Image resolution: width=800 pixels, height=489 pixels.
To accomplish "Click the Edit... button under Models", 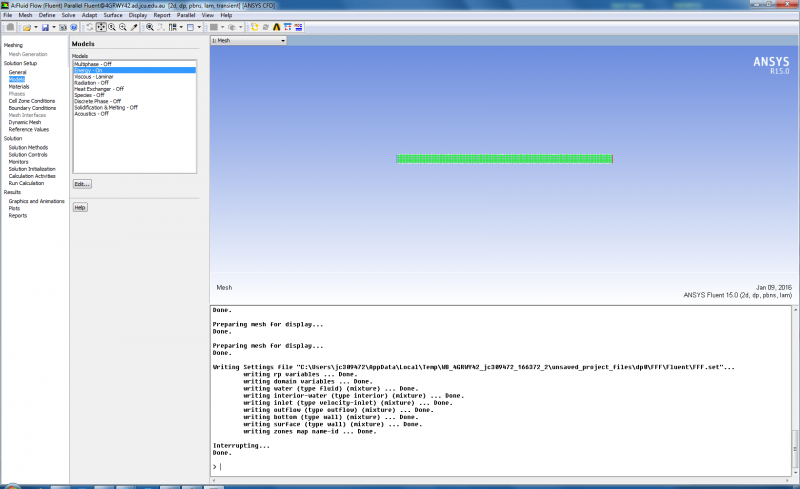I will tap(82, 184).
